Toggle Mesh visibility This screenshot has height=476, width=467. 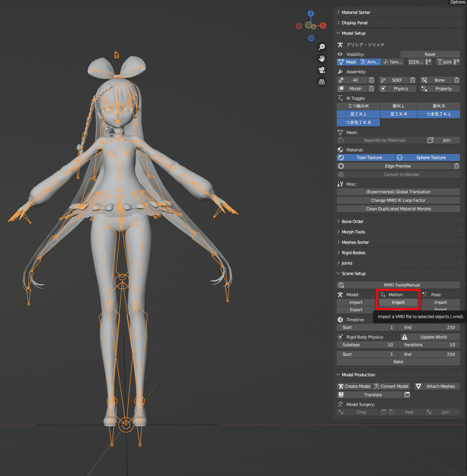point(348,62)
